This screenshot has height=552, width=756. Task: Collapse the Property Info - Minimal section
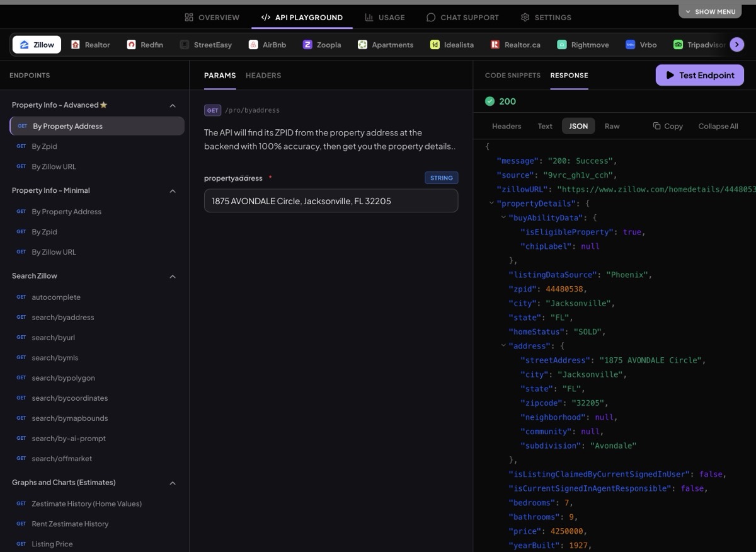[173, 191]
